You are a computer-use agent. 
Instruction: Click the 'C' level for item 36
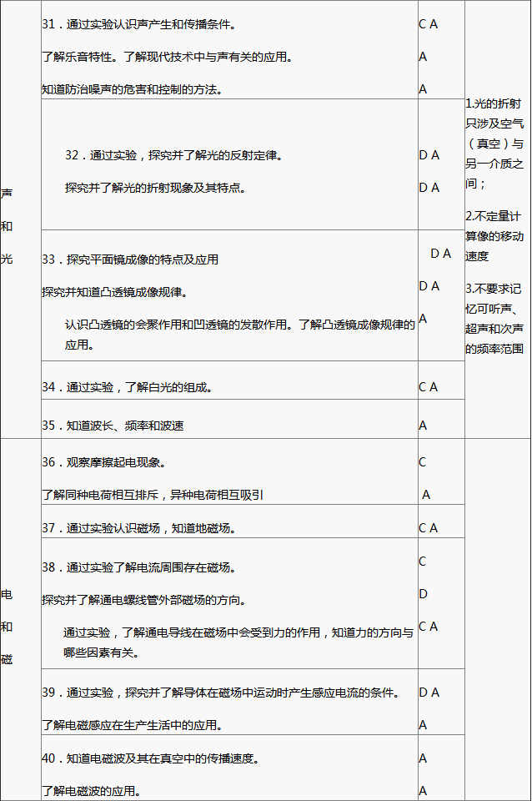[x=422, y=462]
